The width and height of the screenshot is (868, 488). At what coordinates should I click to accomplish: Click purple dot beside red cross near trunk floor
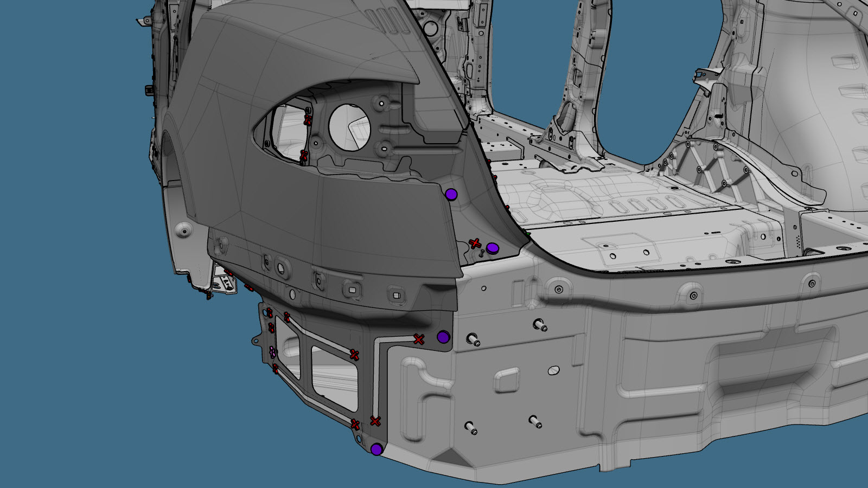(x=492, y=248)
